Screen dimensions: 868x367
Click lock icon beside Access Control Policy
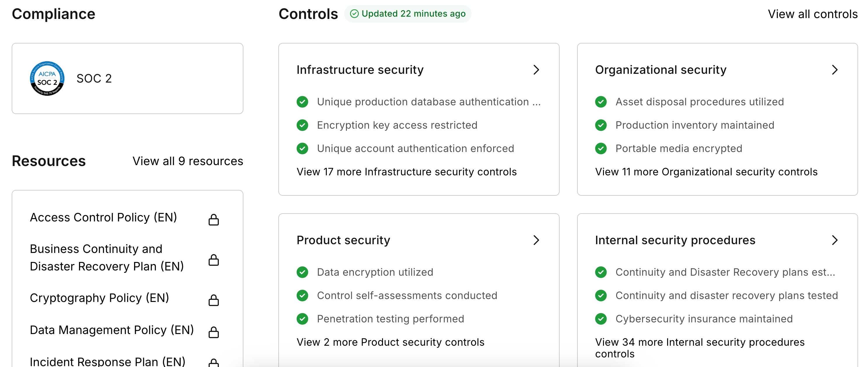214,220
